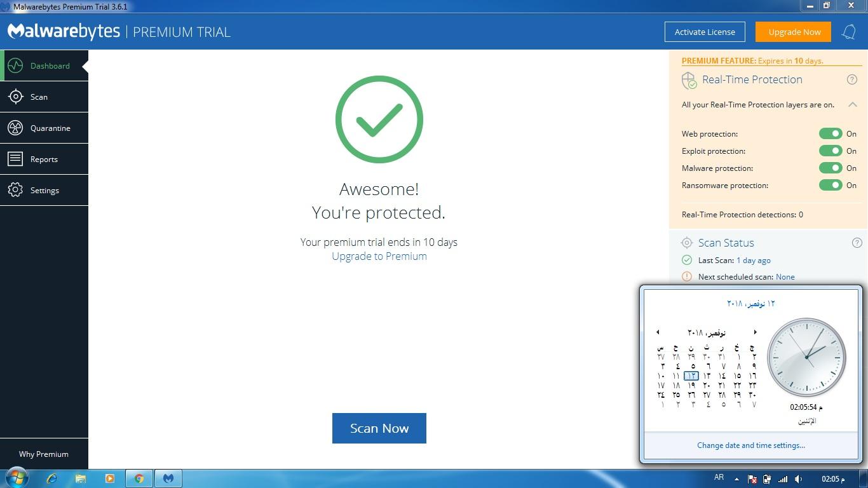This screenshot has height=488, width=868.
Task: Go to the Scan section in sidebar
Action: click(44, 97)
